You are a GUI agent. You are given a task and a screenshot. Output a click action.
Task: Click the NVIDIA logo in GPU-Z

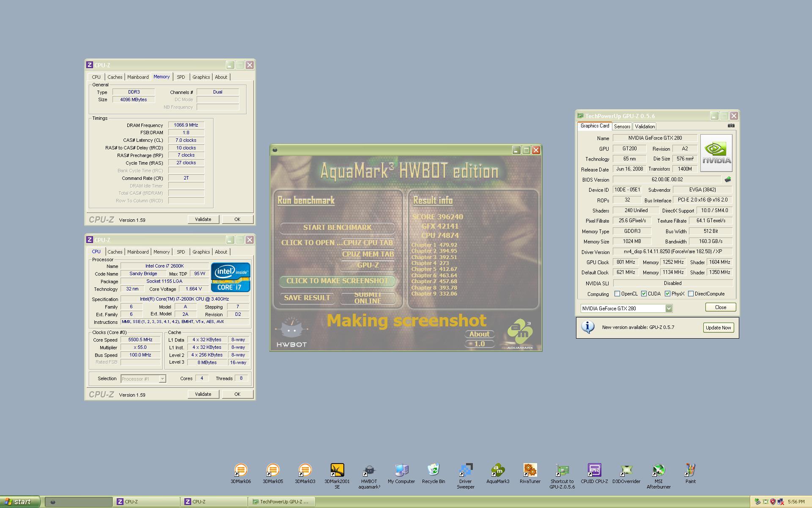(716, 153)
